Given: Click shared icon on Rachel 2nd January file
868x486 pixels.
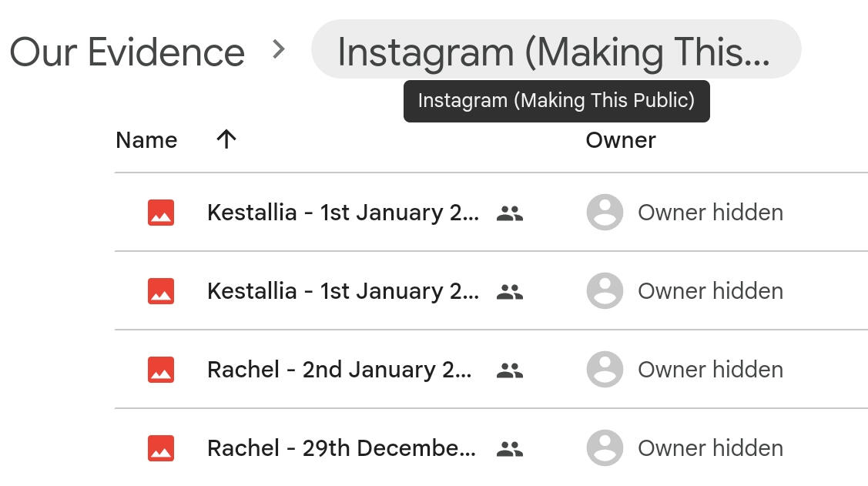Looking at the screenshot, I should pos(510,370).
